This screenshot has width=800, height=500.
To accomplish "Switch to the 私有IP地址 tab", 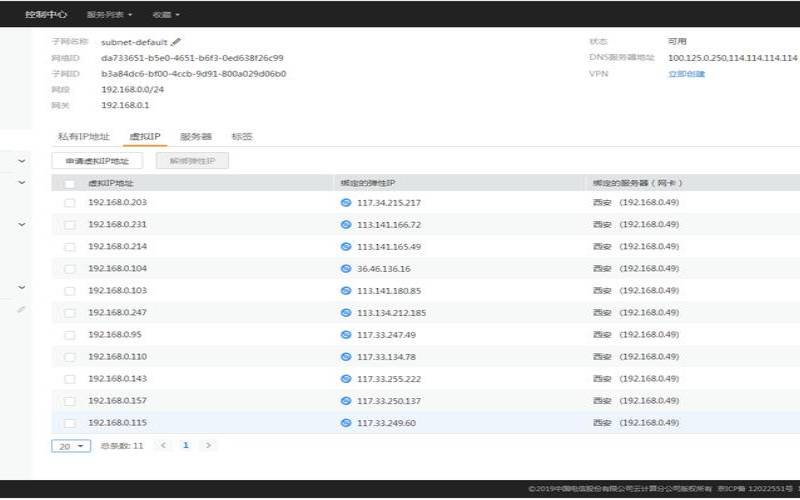I will [82, 136].
